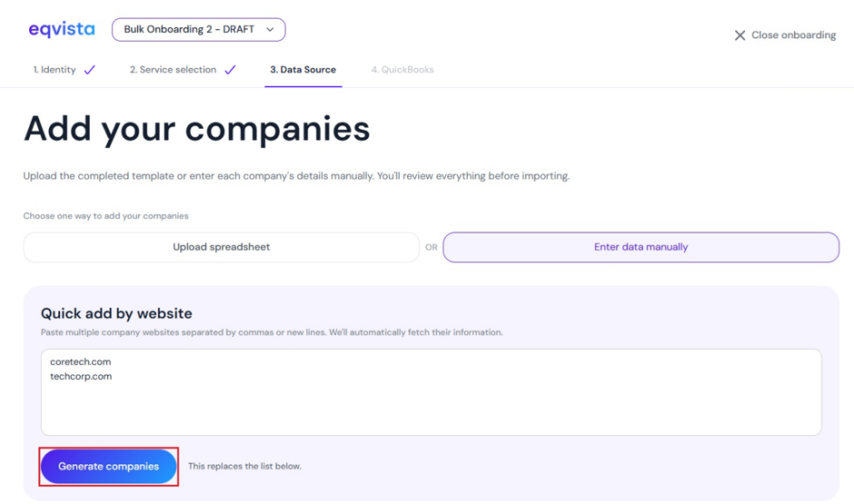This screenshot has height=504, width=854.
Task: Click the checkmark next to Identity
Action: [90, 70]
